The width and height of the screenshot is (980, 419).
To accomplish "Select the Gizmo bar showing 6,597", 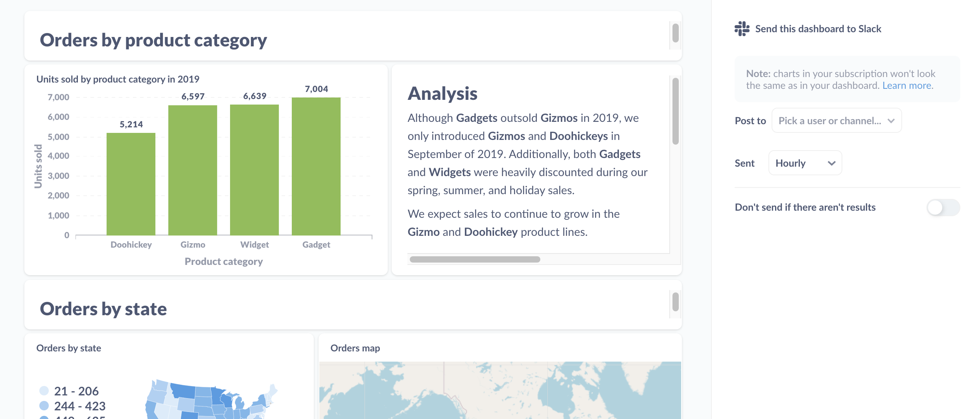I will [193, 170].
